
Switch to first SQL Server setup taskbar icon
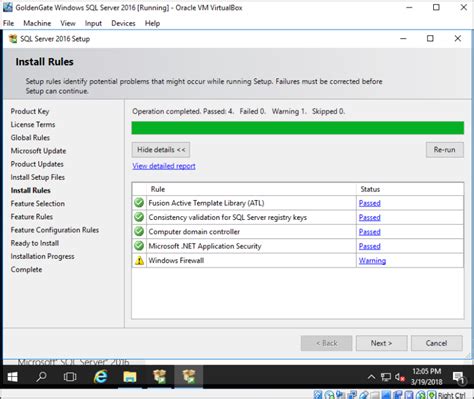point(159,377)
